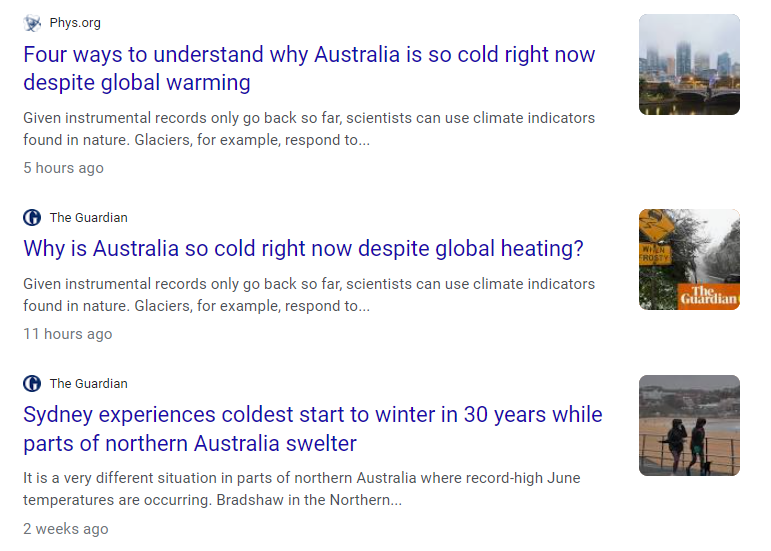Image resolution: width=771 pixels, height=551 pixels.
Task: Click 'despite global warming' headline line
Action: (x=137, y=83)
